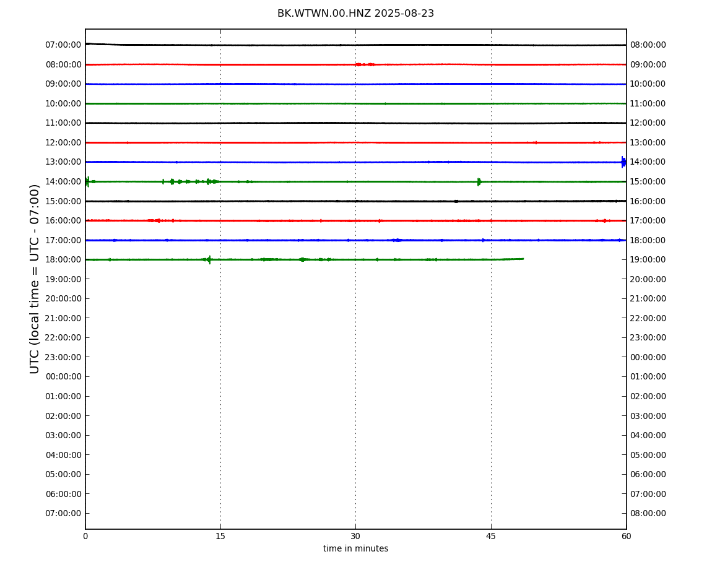Click left-axis start label 17:00:00
The width and height of the screenshot is (712, 588).
tap(64, 240)
